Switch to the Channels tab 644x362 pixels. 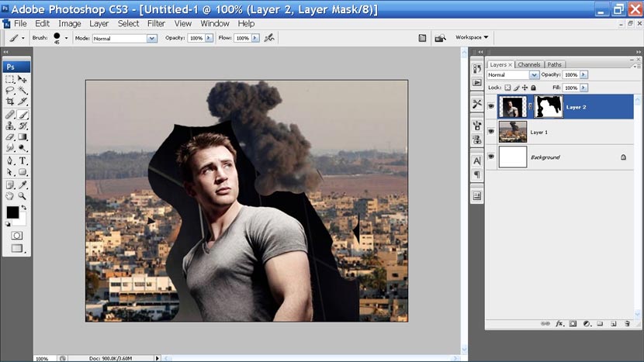[x=529, y=64]
